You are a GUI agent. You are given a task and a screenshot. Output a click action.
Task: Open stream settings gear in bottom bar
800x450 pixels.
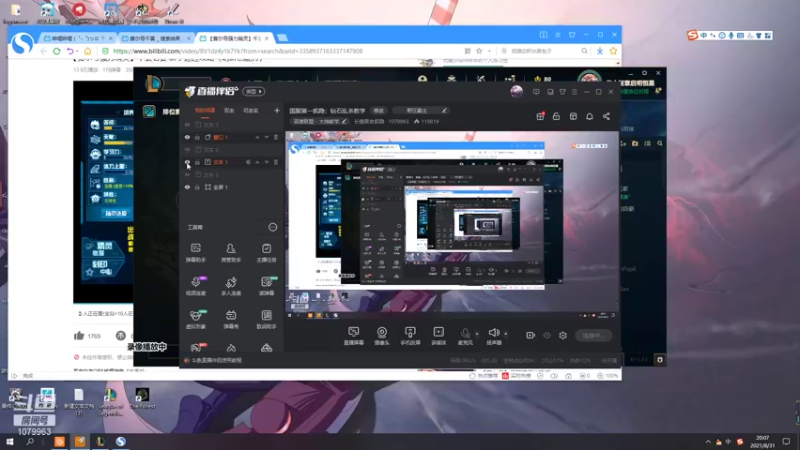[x=563, y=335]
